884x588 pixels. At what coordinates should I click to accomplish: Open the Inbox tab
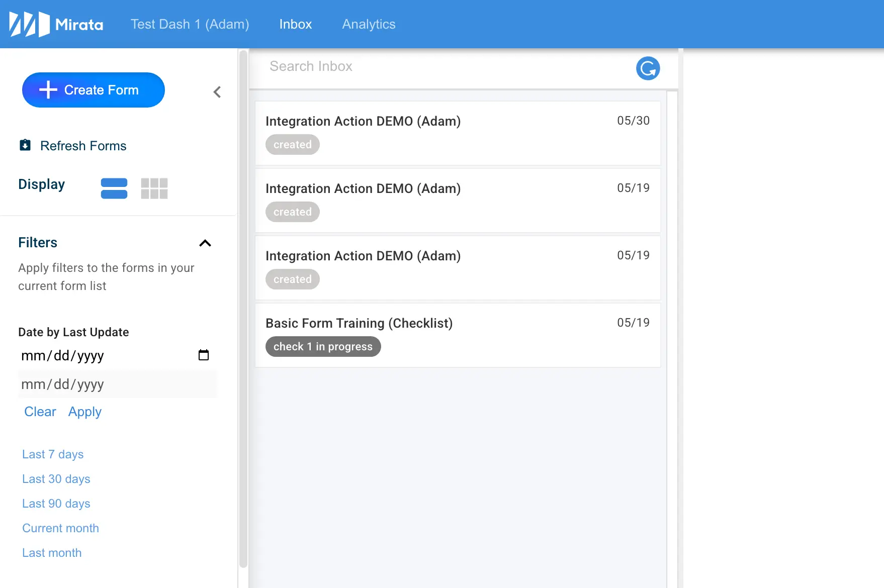295,24
